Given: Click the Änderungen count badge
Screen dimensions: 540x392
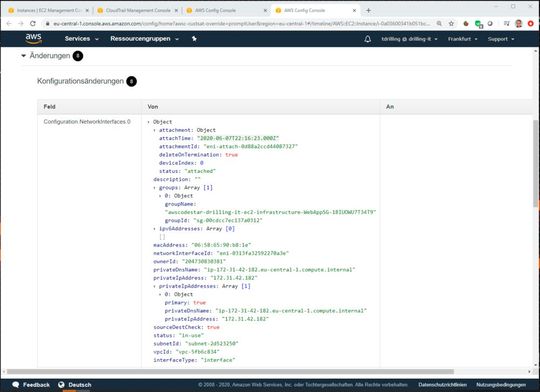Looking at the screenshot, I should (x=78, y=56).
